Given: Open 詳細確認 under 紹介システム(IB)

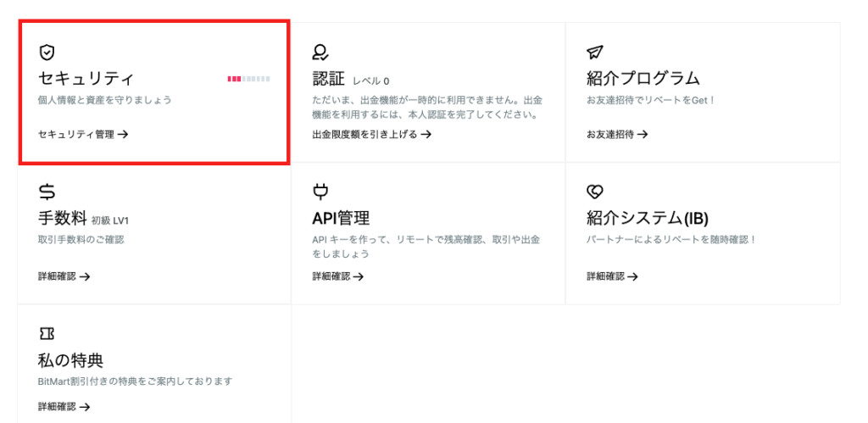Looking at the screenshot, I should point(612,276).
